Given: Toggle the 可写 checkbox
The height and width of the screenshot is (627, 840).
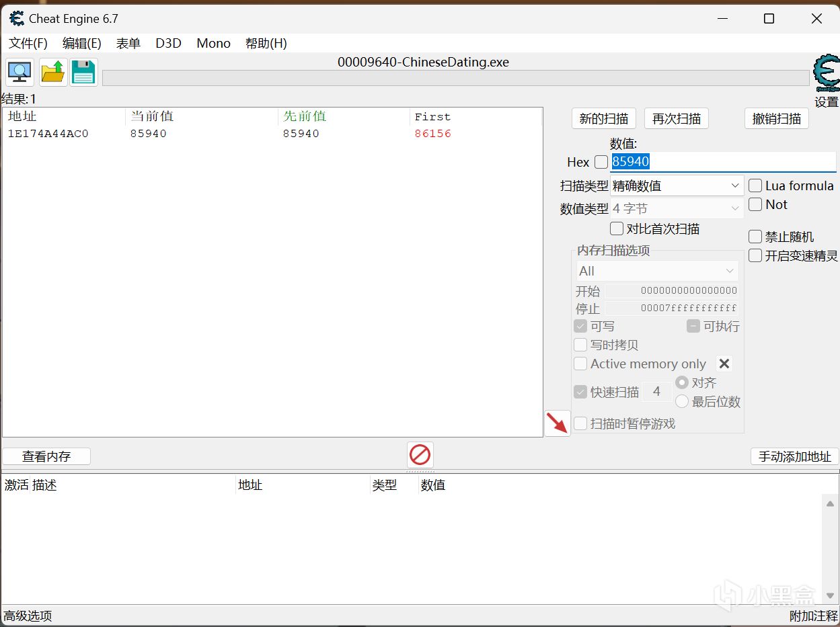Looking at the screenshot, I should 580,326.
